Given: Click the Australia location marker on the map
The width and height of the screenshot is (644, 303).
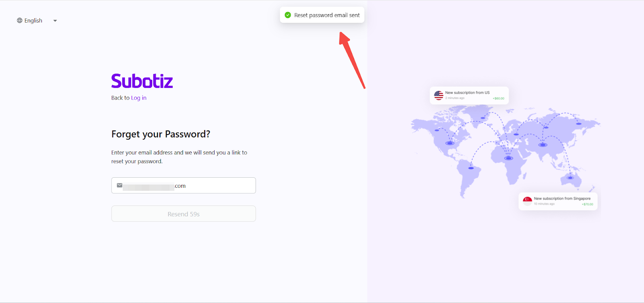Looking at the screenshot, I should [x=570, y=177].
